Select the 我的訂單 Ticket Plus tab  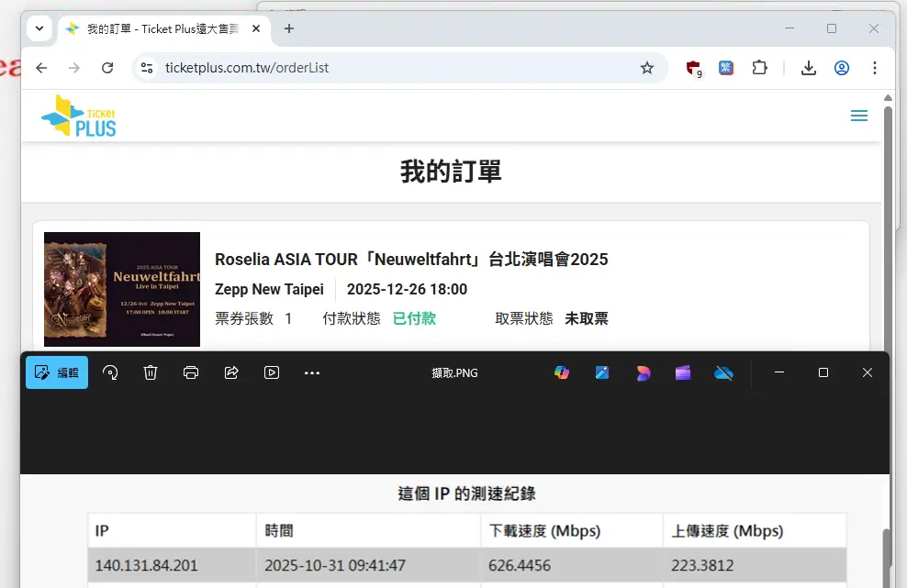click(x=162, y=29)
